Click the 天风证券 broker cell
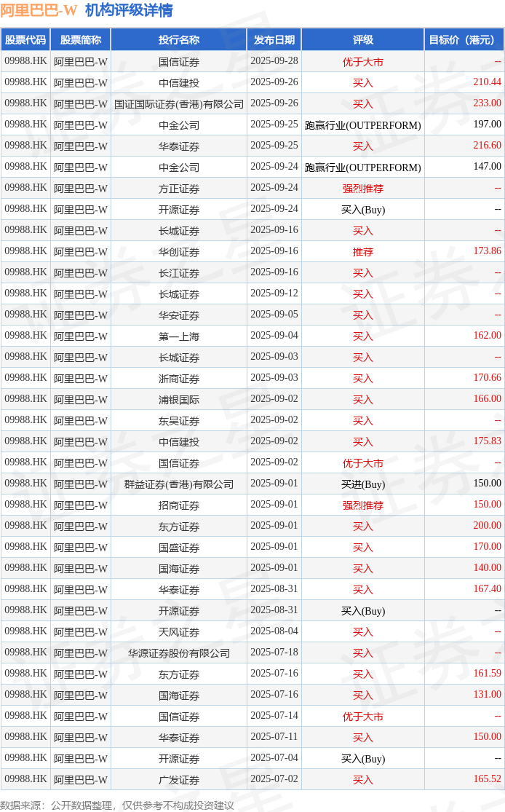Image resolution: width=505 pixels, height=812 pixels. (x=179, y=632)
